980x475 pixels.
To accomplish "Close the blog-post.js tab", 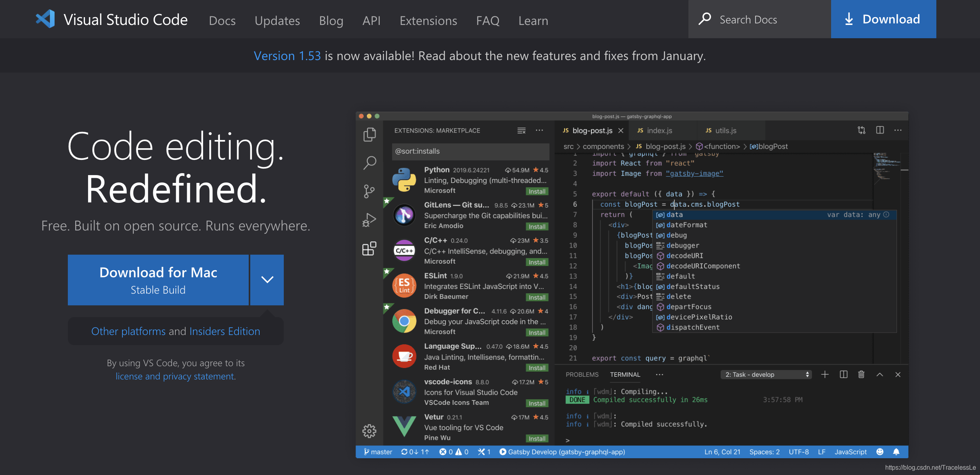I will click(x=621, y=130).
